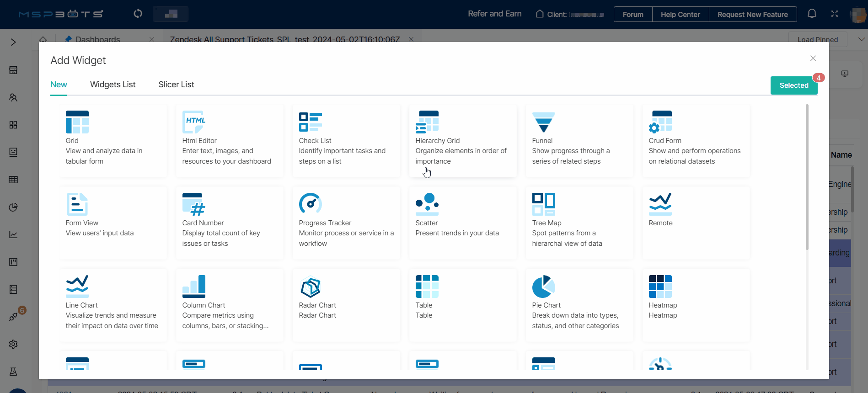Choose the Html Editor widget icon
Viewport: 868px width, 393px height.
click(x=193, y=122)
